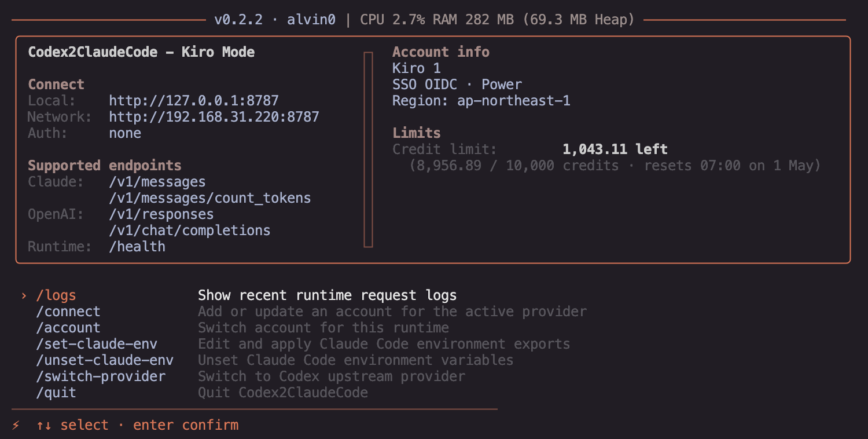Click the network URL http://192.168.31.220:8787
Viewport: 868px width, 439px height.
(214, 117)
